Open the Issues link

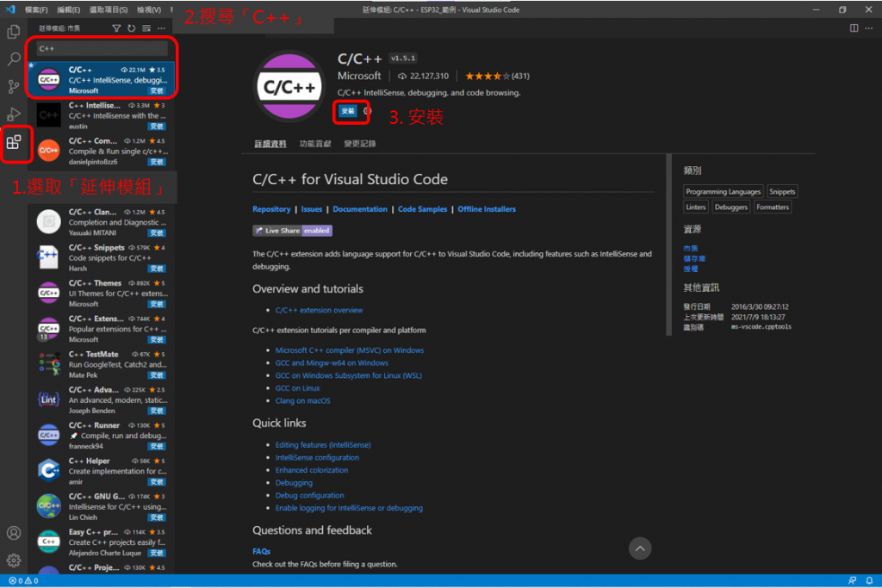click(x=312, y=209)
